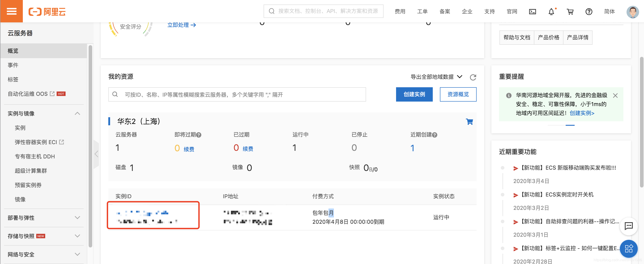644x264 pixels.
Task: Open the shopping cart in top bar
Action: point(570,11)
